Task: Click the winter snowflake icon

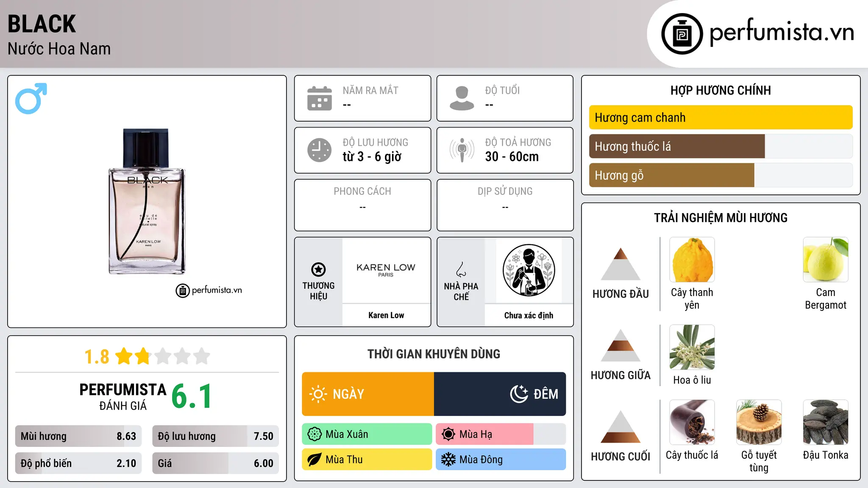Action: click(448, 460)
